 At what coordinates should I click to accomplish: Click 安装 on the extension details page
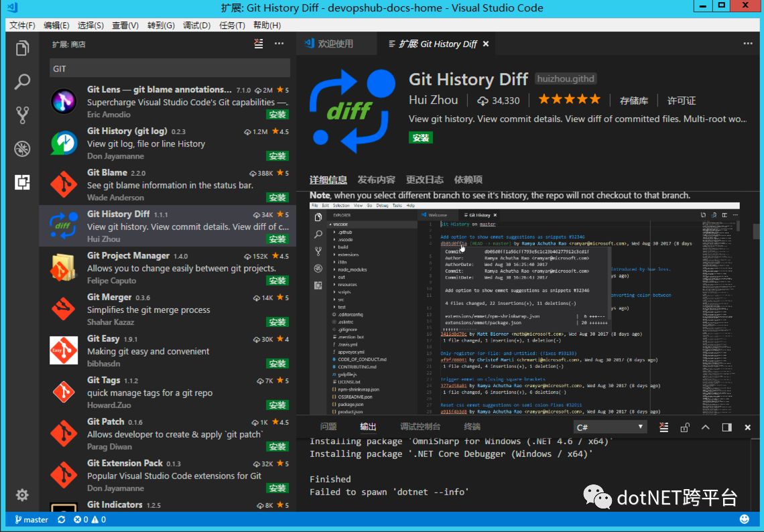pos(420,138)
